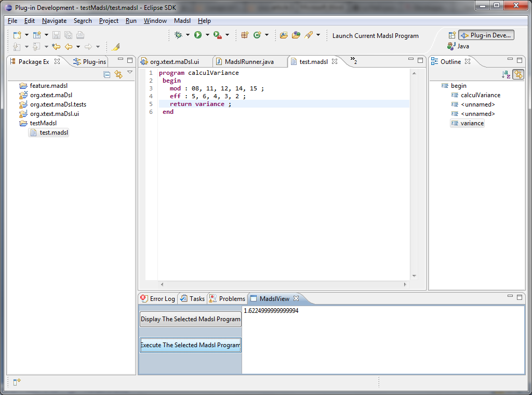
Task: Click the Sort alphabetically icon in Outline
Action: click(506, 74)
